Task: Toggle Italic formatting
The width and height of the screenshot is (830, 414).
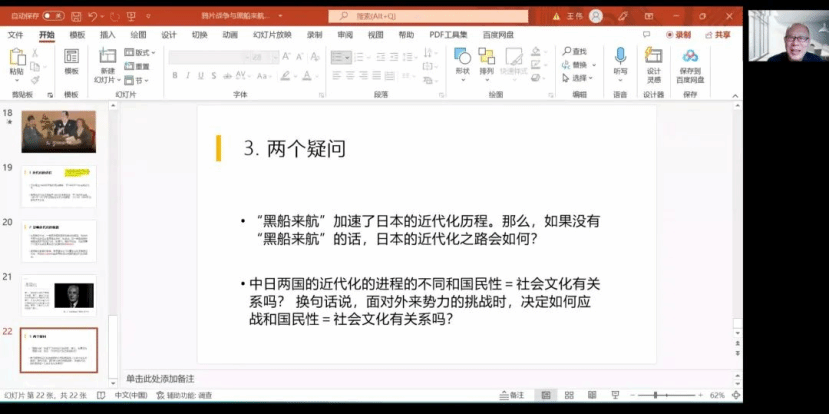Action: point(187,76)
